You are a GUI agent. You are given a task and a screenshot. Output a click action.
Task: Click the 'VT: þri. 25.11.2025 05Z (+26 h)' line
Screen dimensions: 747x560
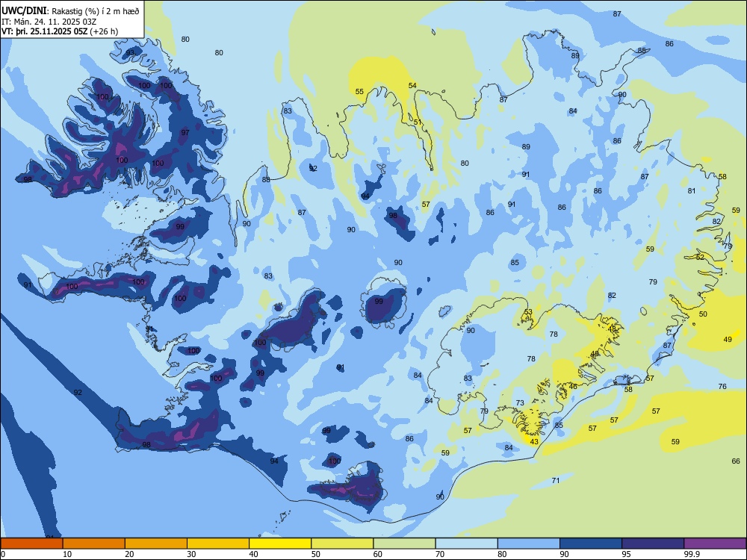[x=60, y=31]
